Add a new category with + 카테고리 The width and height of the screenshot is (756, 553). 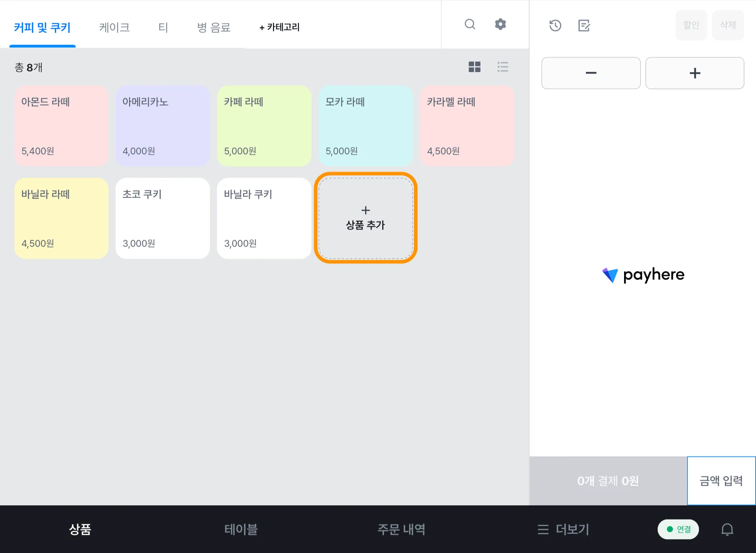[279, 27]
